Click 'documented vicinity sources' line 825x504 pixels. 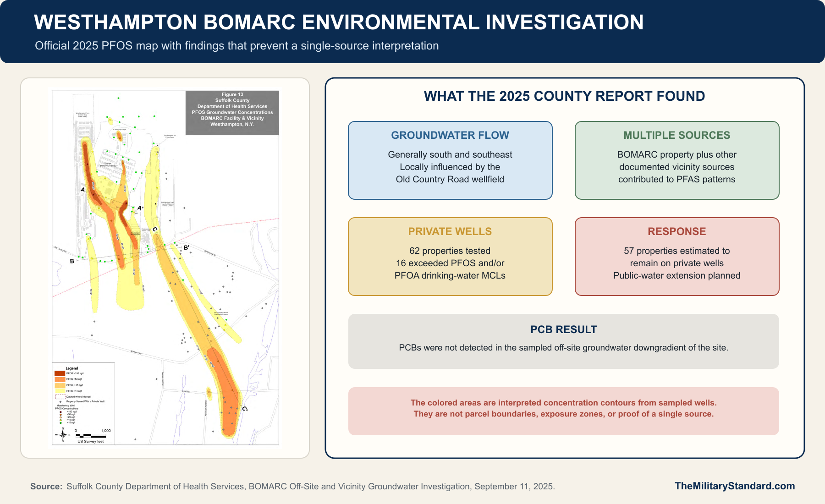(677, 167)
